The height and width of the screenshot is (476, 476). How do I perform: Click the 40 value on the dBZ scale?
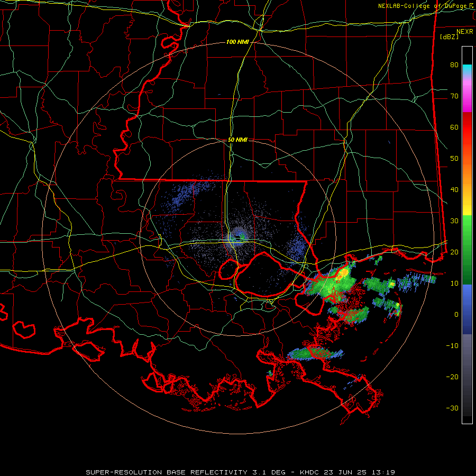[x=454, y=190]
